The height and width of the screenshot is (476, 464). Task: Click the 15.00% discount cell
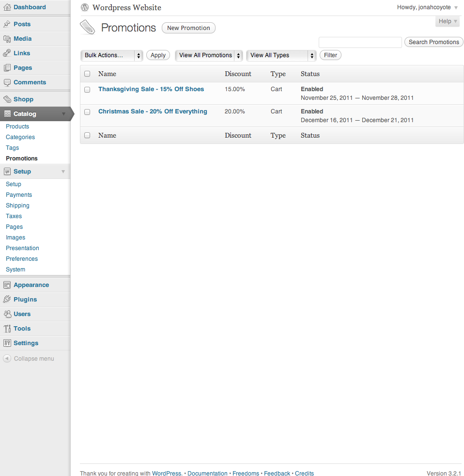pos(235,89)
